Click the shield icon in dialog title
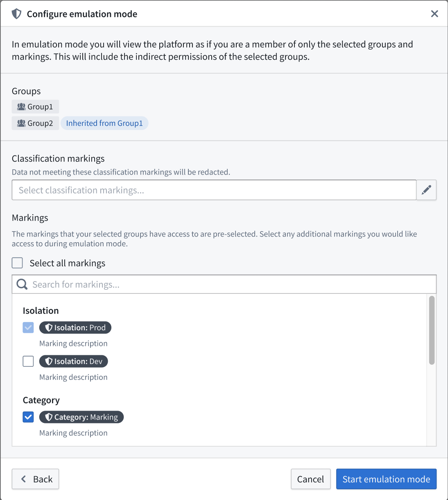 tap(16, 14)
